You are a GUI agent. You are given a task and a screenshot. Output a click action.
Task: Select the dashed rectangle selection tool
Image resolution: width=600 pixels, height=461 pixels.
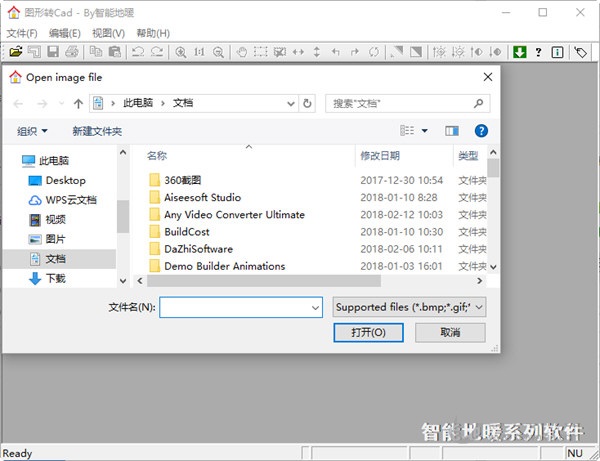tap(261, 52)
